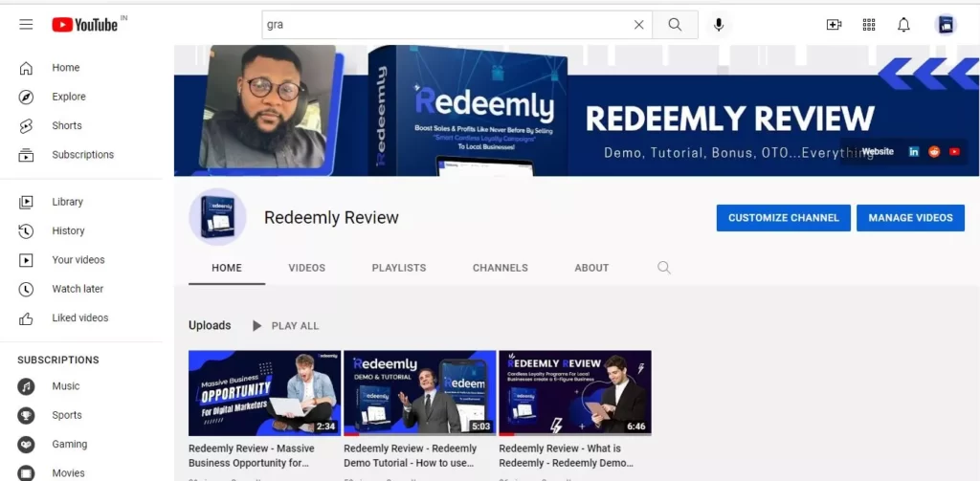Viewport: 980px width, 481px height.
Task: Open Redeemly Demo & Tutorial thumbnail
Action: pos(419,392)
